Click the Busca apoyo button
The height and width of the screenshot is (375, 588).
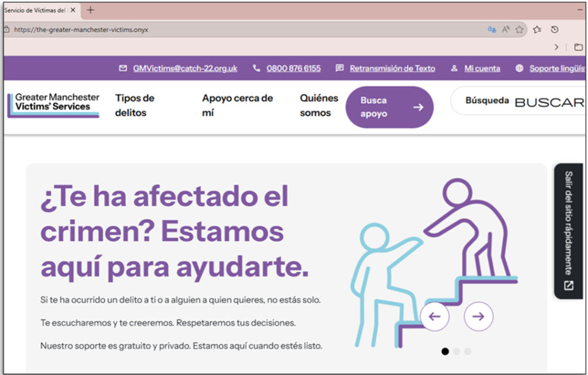[x=389, y=107]
